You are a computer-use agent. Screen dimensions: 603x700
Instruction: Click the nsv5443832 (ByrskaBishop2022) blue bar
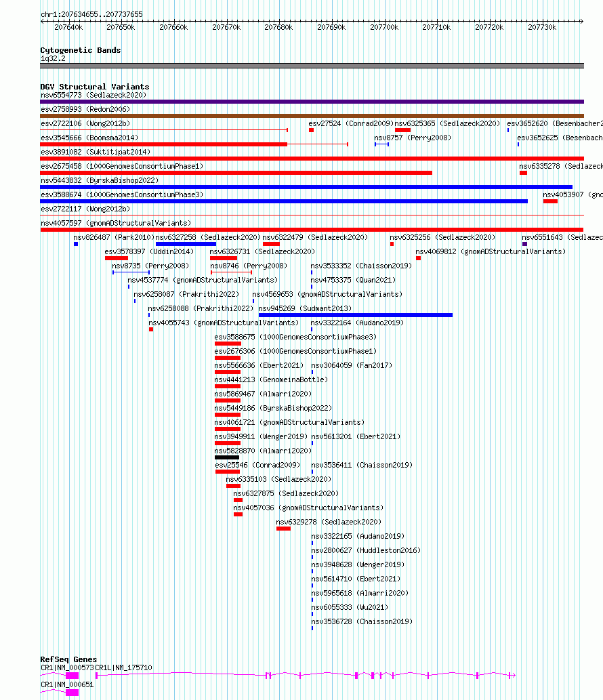306,187
